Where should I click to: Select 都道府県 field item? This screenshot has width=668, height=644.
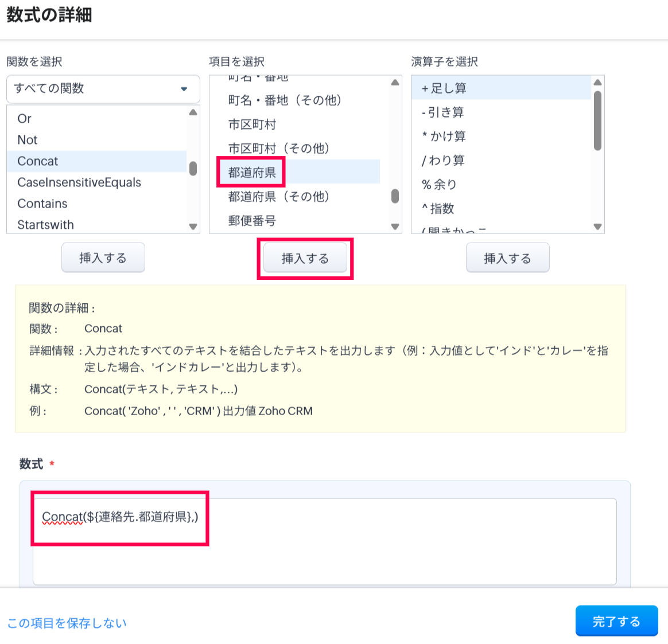(253, 172)
